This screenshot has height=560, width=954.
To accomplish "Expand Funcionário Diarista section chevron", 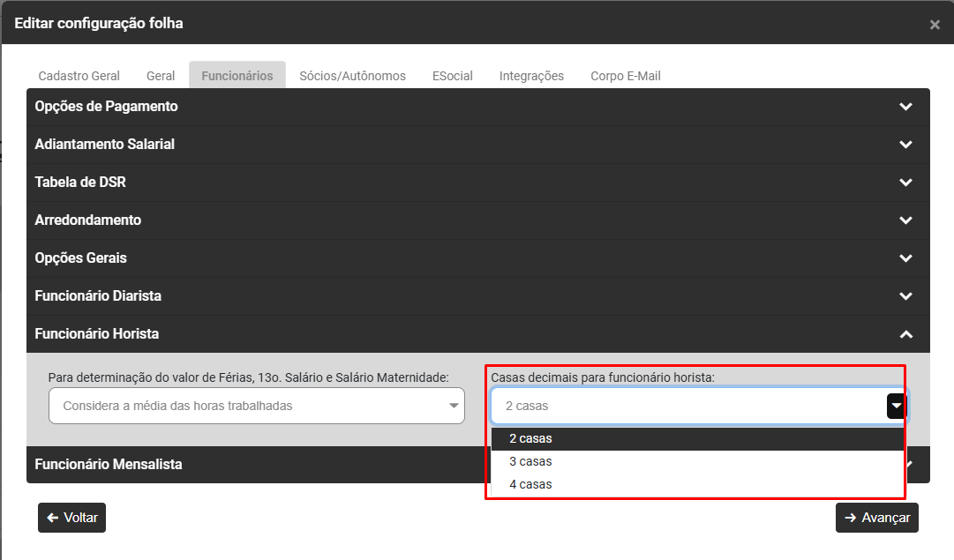I will point(905,296).
